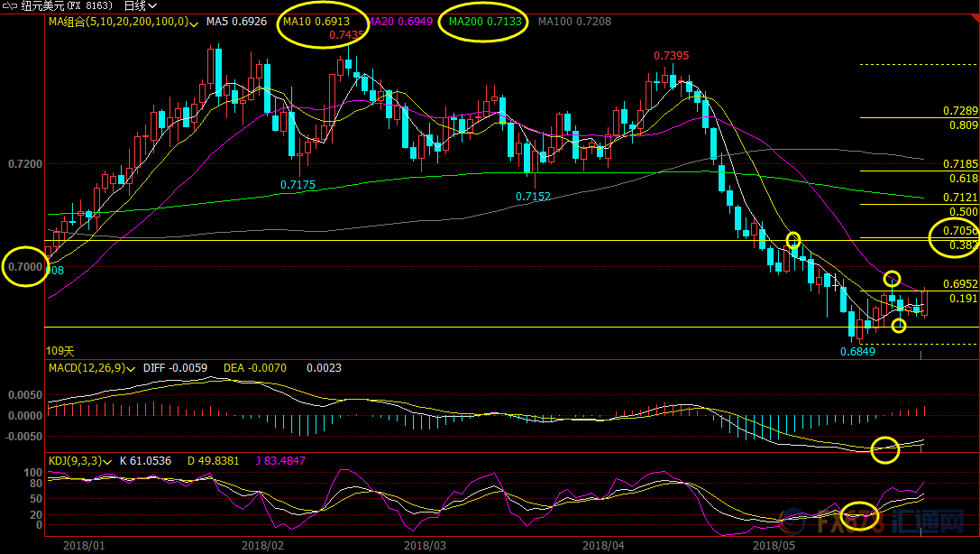This screenshot has height=554, width=980.
Task: Select the green MA200 0.7133 legend
Action: [x=483, y=21]
